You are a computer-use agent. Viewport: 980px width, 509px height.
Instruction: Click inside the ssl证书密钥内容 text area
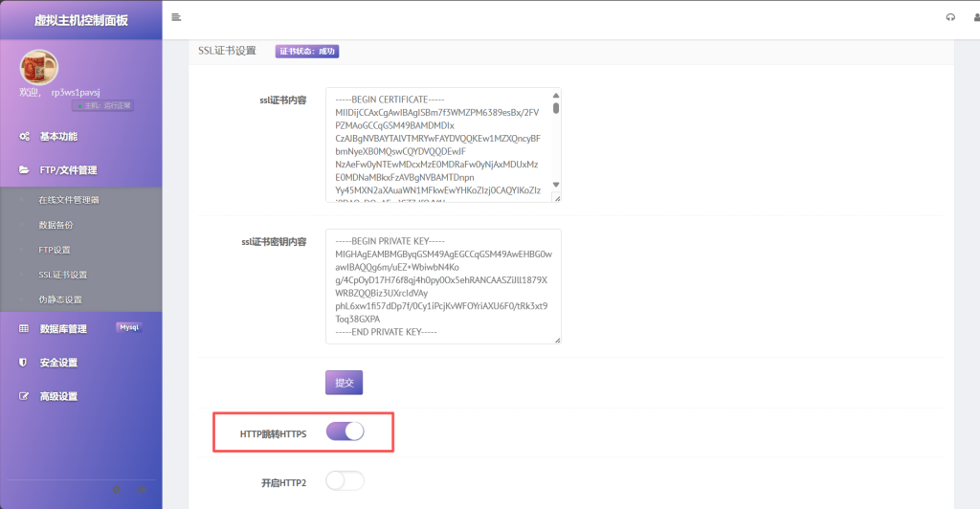442,285
